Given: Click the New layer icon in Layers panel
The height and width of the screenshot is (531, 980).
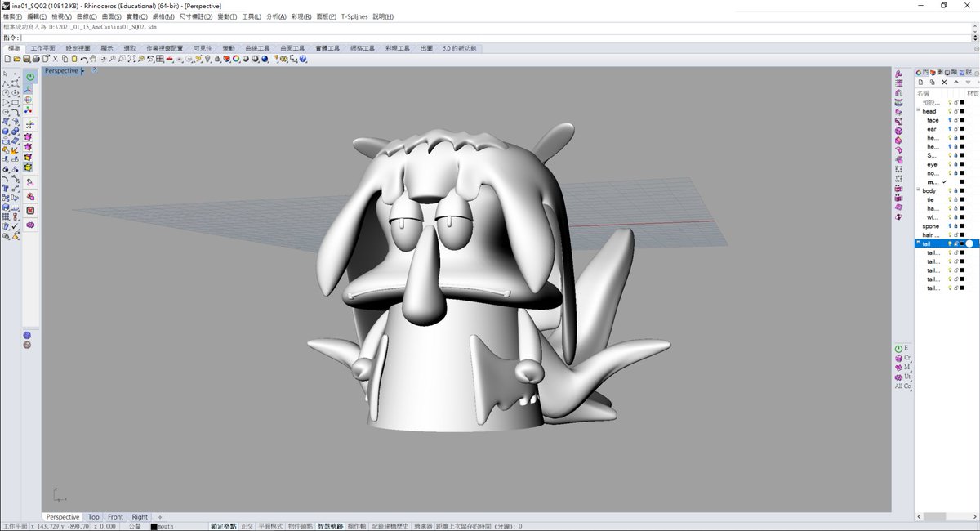Looking at the screenshot, I should click(920, 82).
